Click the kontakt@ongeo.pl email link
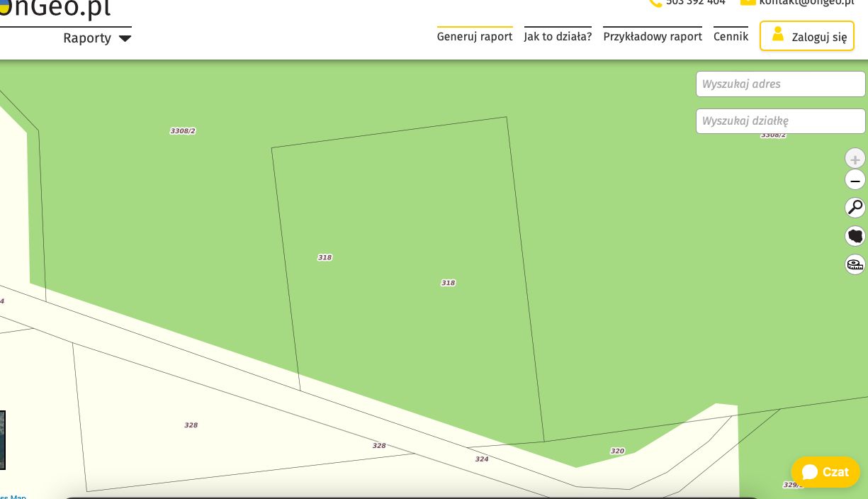The height and width of the screenshot is (499, 868). pyautogui.click(x=806, y=2)
